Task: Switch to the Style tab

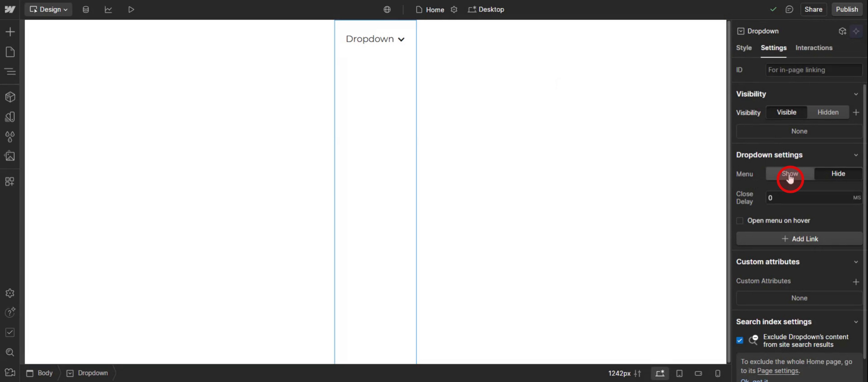Action: (744, 48)
